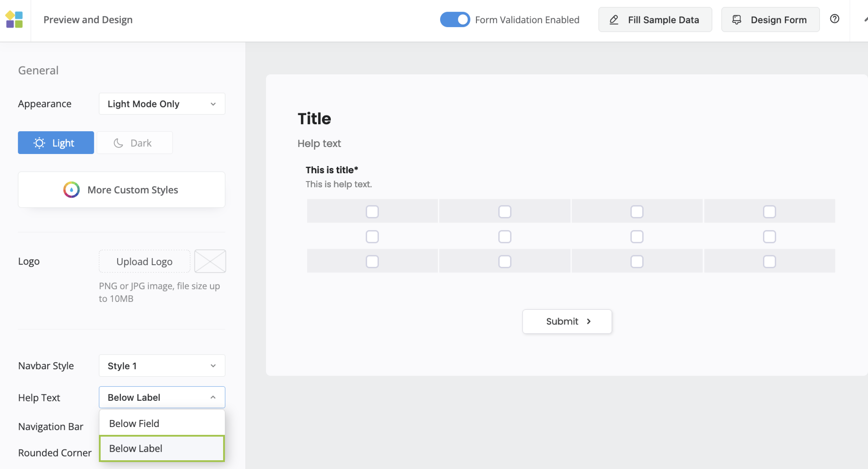Click the brush icon in Design Form

coord(736,20)
